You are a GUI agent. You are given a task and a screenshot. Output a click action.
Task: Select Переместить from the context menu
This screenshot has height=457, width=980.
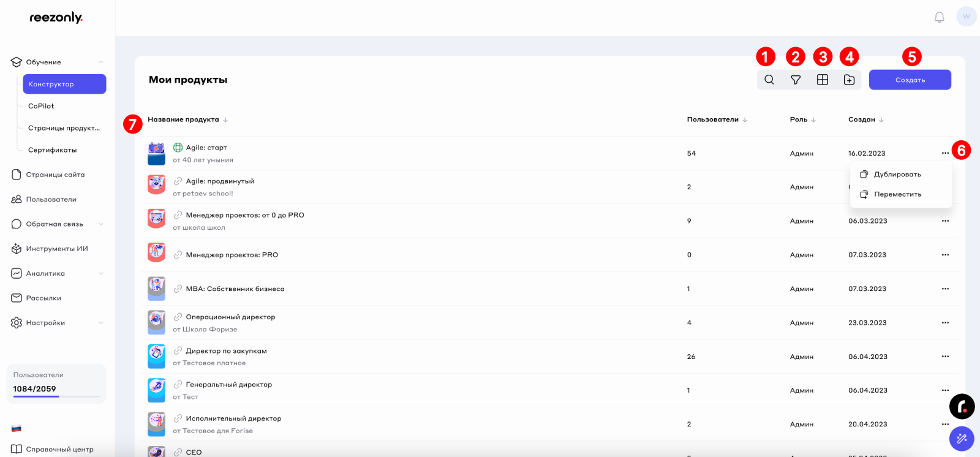897,194
